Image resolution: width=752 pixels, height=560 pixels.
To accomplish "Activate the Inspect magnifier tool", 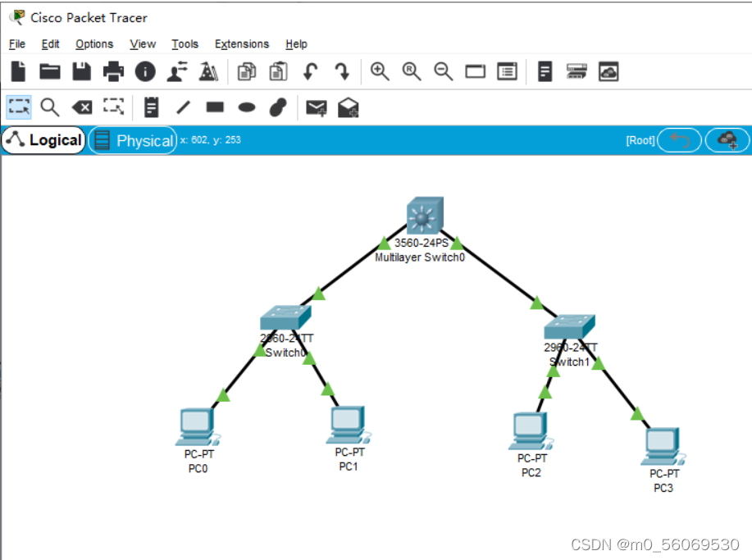I will click(50, 107).
